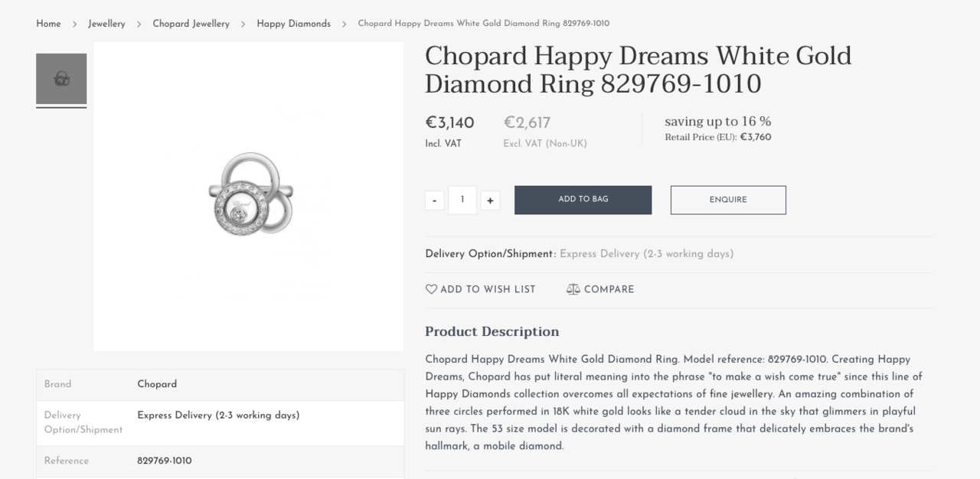Click the Chopard brand value in table
The height and width of the screenshot is (479, 980).
[157, 384]
